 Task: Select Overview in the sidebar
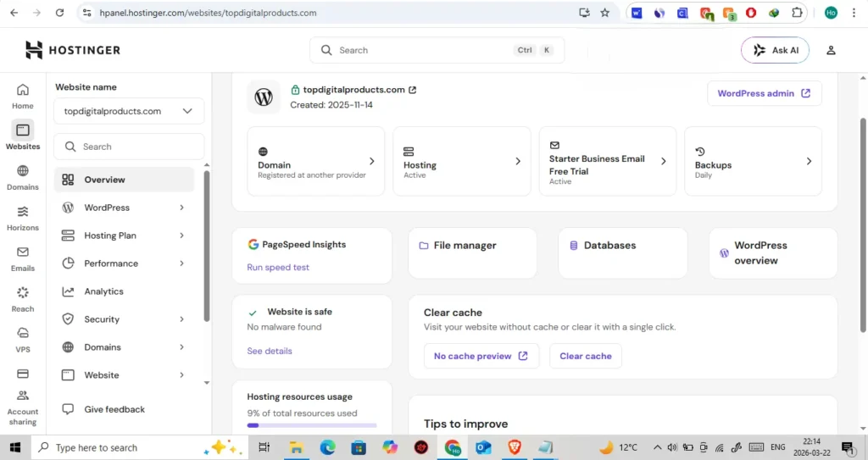124,180
